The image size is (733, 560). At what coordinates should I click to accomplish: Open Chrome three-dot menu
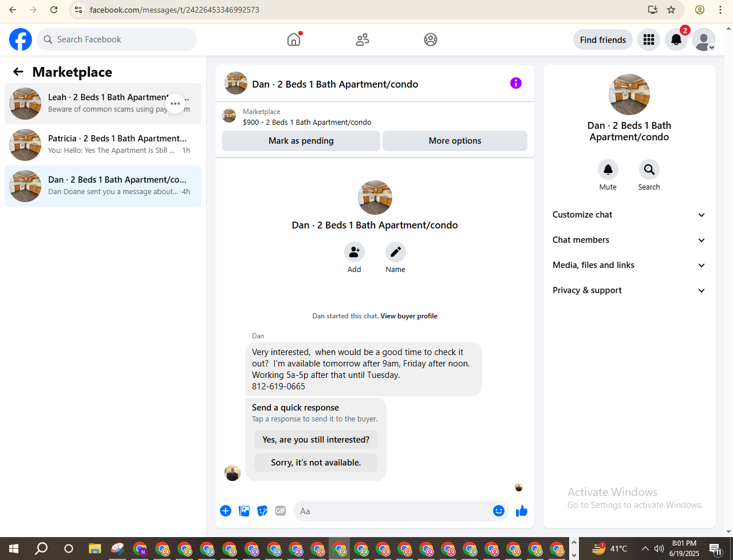coord(720,10)
